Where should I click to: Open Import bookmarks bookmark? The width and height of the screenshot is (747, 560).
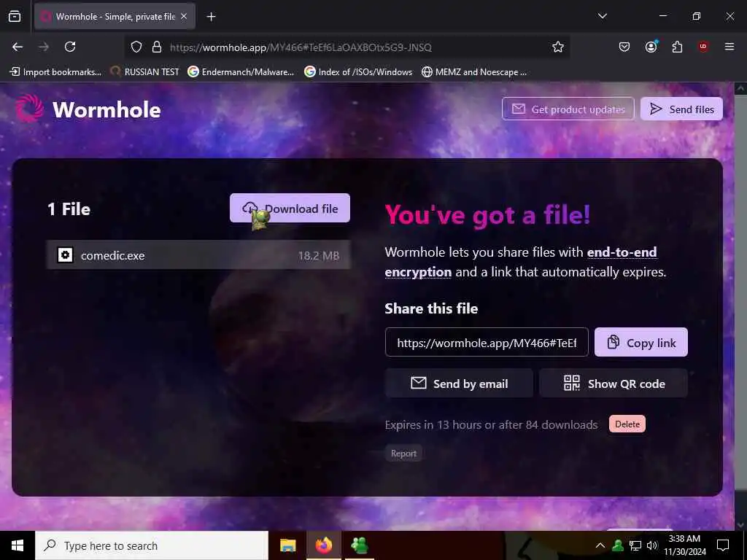pos(55,72)
